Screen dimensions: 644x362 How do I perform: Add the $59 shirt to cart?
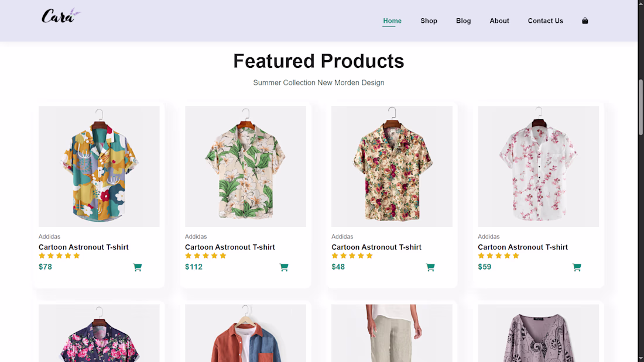[577, 267]
